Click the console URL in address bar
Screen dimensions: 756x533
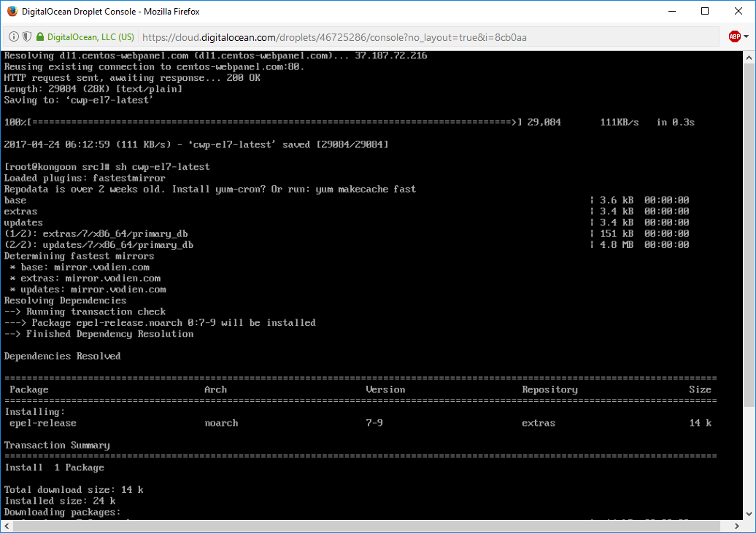[334, 37]
